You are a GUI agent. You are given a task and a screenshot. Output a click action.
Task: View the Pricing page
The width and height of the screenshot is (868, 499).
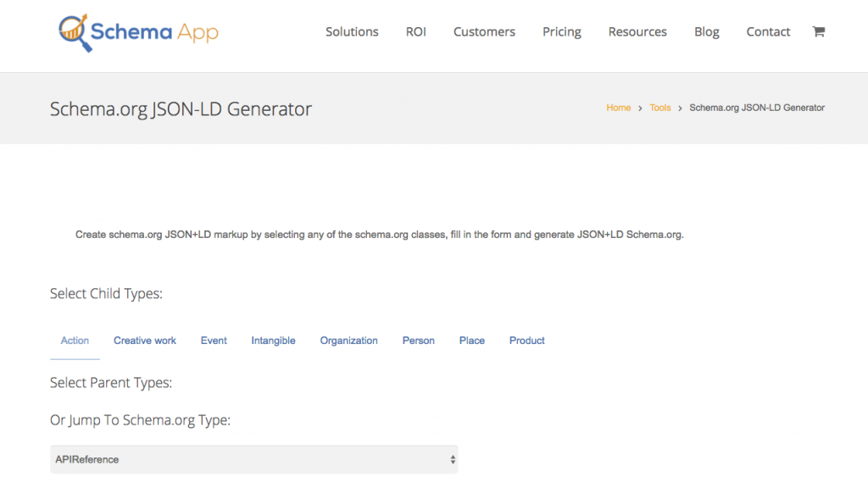[x=561, y=31]
